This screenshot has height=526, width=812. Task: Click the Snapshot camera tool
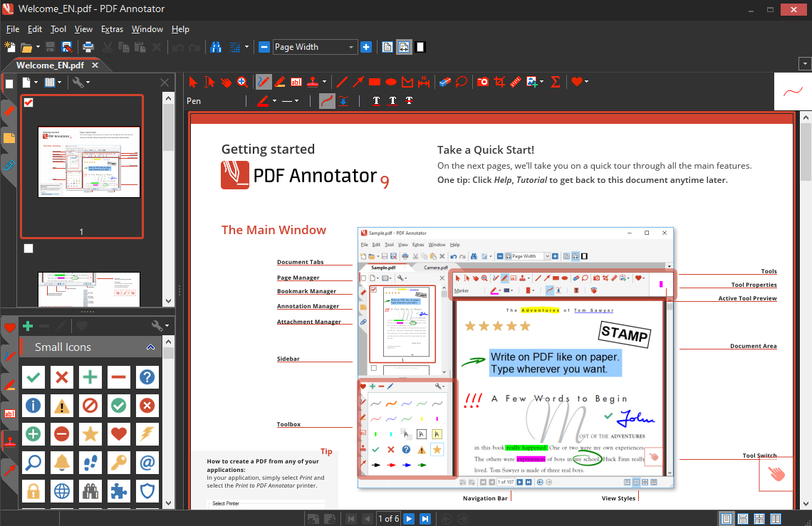(483, 82)
